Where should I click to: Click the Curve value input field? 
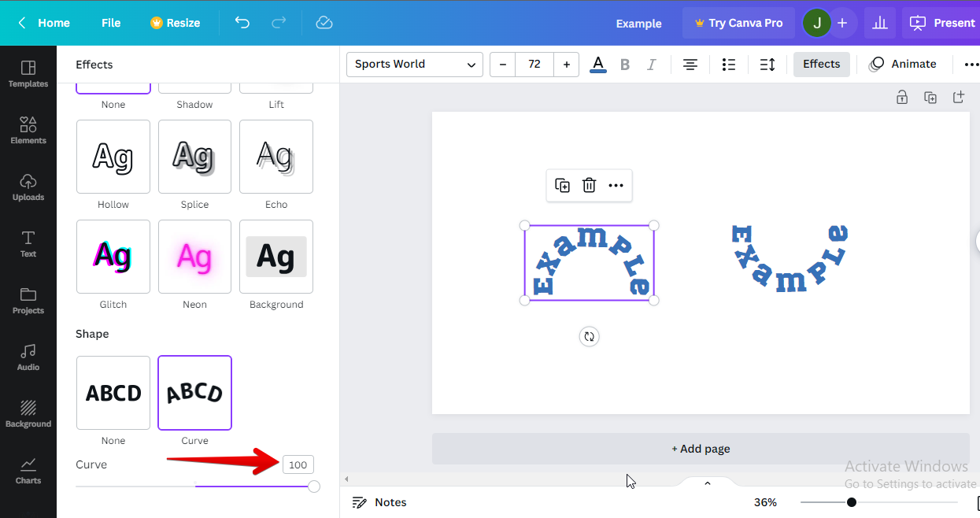[x=298, y=464]
